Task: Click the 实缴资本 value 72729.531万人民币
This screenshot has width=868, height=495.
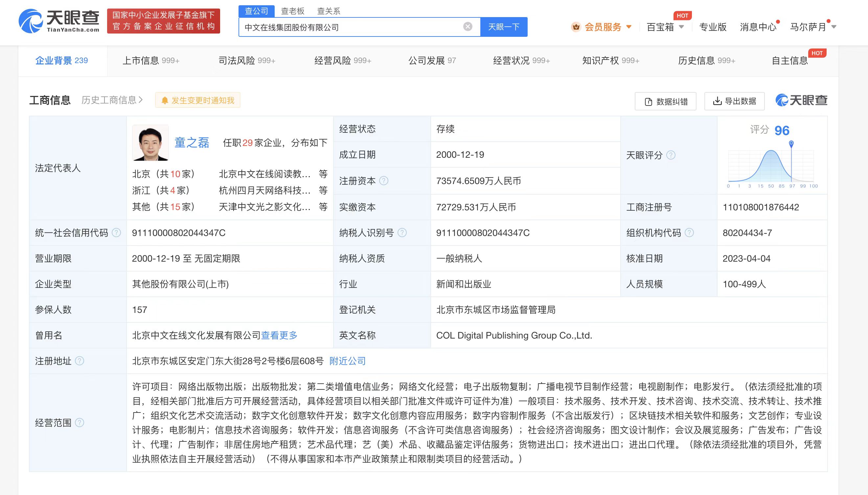Action: 476,207
